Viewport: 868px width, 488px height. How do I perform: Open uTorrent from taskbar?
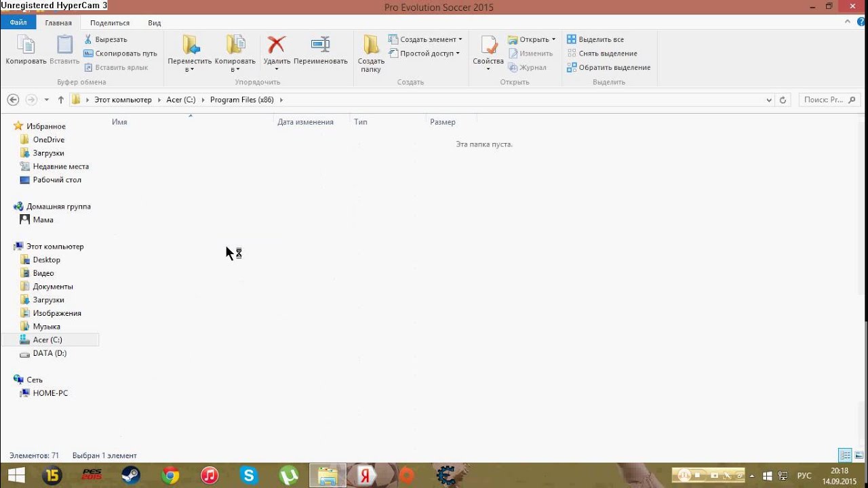click(x=288, y=475)
